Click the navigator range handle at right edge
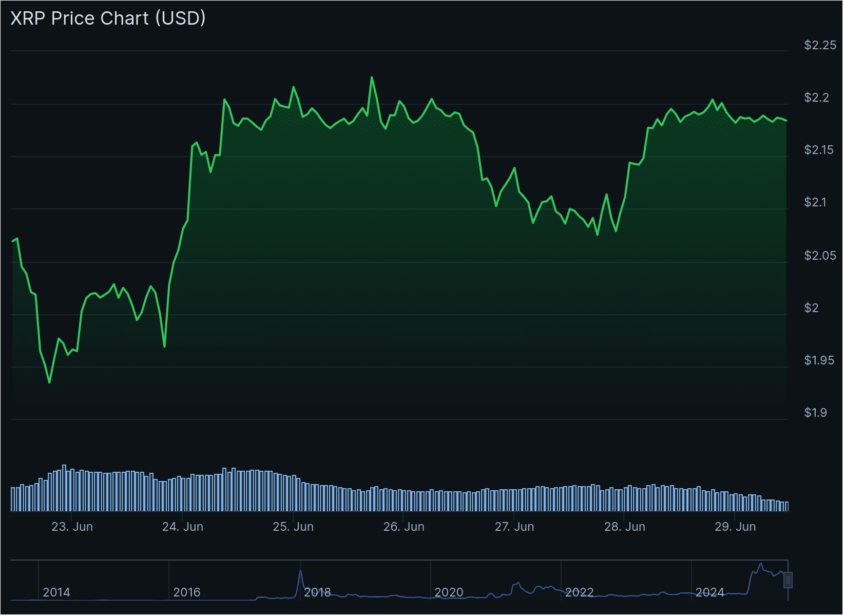This screenshot has width=844, height=616. click(788, 580)
